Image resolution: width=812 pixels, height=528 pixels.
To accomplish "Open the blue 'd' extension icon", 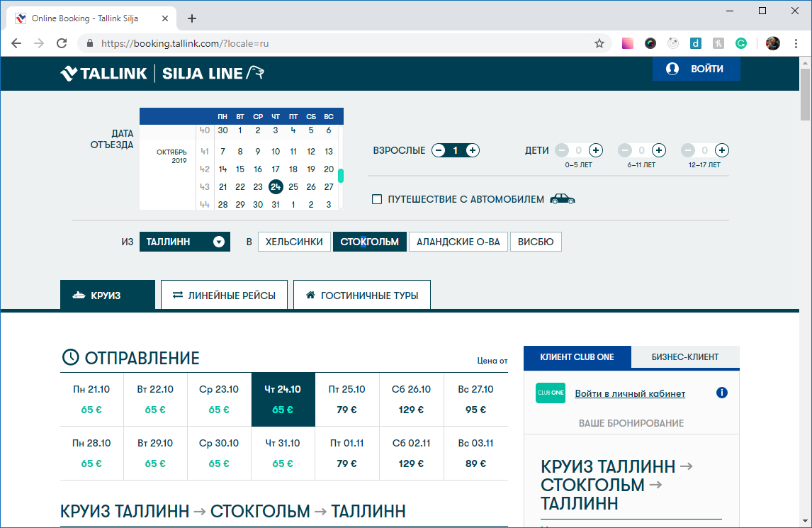I will point(696,43).
